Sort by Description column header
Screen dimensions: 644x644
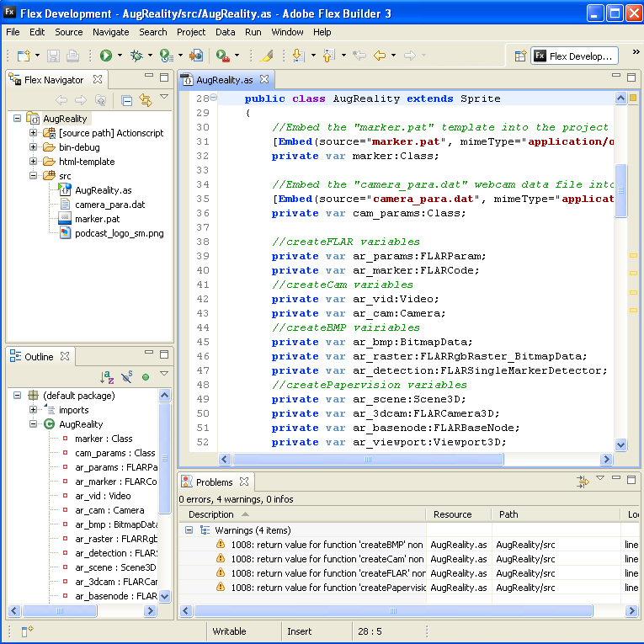302,514
